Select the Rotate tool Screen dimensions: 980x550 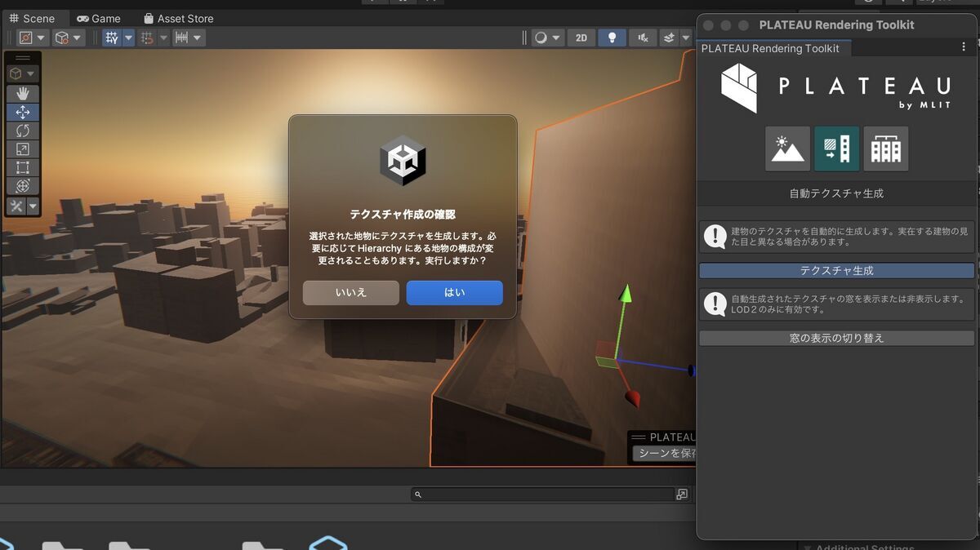[23, 131]
